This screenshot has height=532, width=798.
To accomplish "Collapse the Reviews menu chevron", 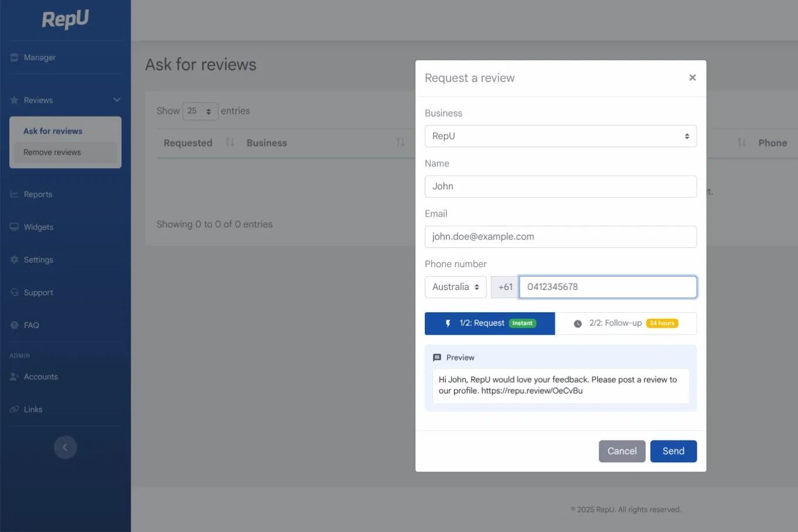I will (117, 100).
